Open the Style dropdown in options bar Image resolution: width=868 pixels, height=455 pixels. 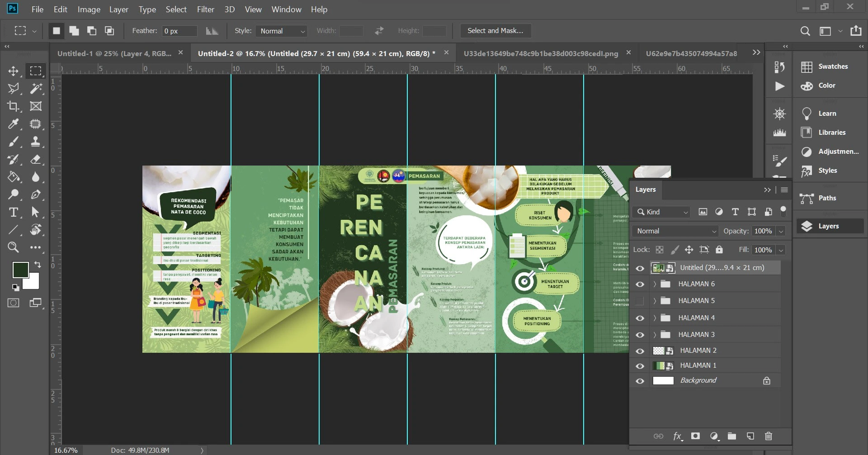click(281, 31)
